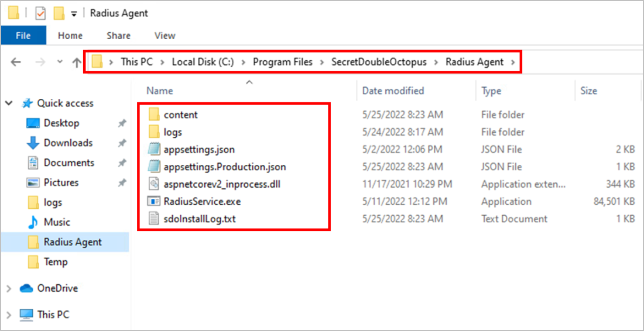
Task: Open the recent locations dropdown arrow
Action: click(x=60, y=62)
